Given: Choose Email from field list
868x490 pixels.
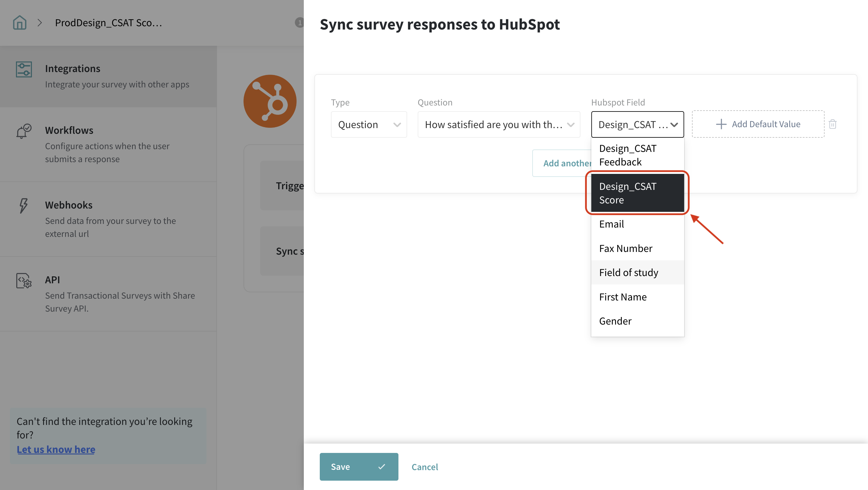Looking at the screenshot, I should point(637,224).
